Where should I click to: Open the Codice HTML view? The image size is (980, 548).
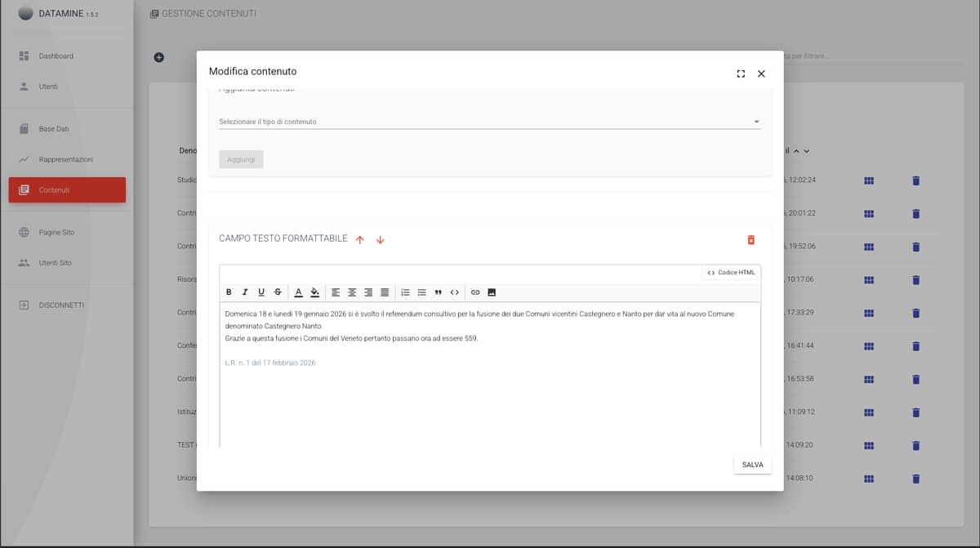(732, 273)
